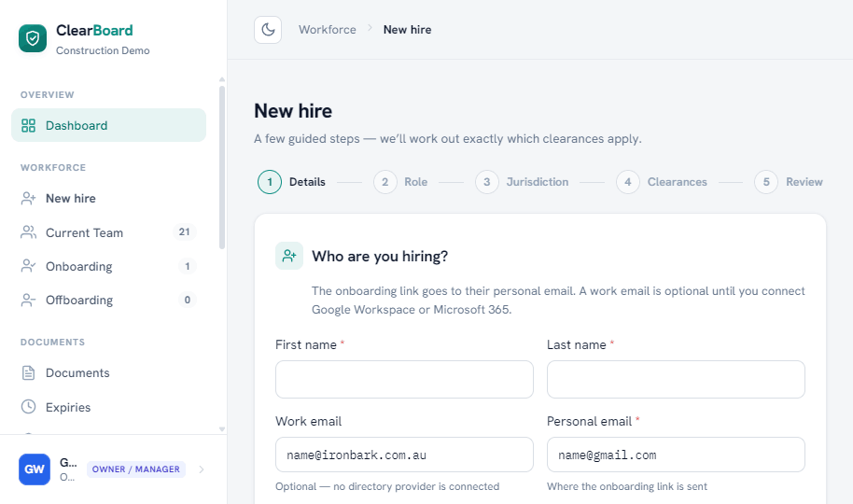Toggle dark mode with moon icon

coord(268,29)
